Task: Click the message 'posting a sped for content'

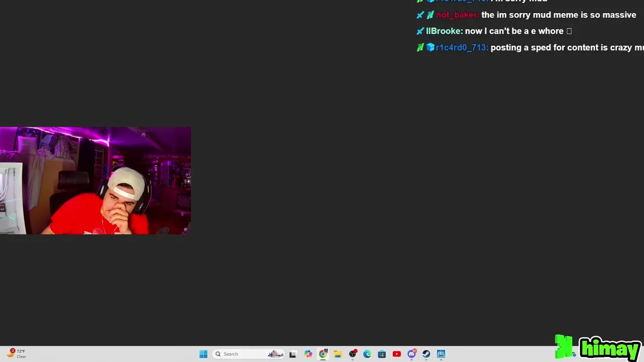Action: [x=544, y=47]
